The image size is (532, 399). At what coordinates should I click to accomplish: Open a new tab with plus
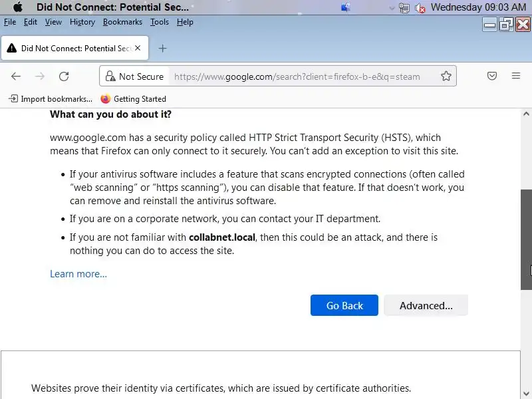coord(162,49)
